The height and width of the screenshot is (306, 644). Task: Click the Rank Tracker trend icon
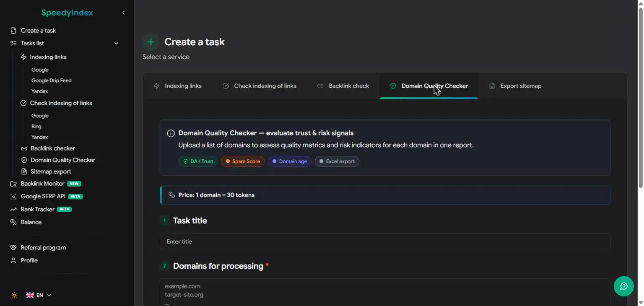coord(13,209)
